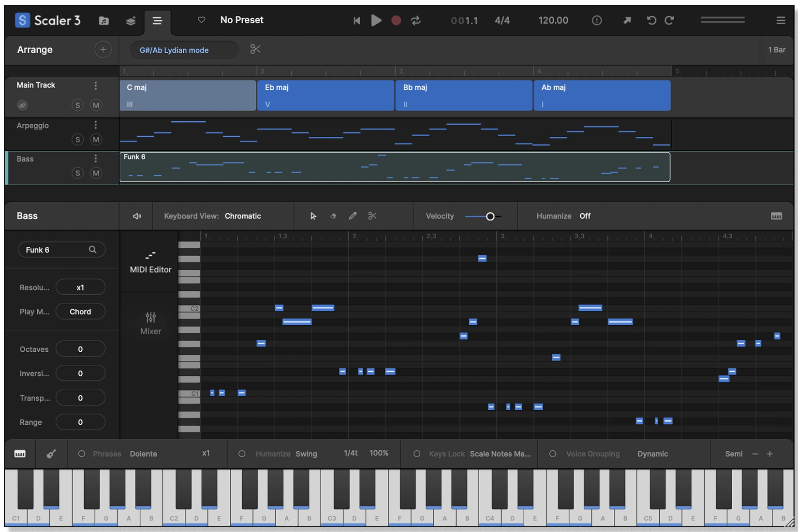Switch to guitar view icon
798x532 pixels.
51,454
